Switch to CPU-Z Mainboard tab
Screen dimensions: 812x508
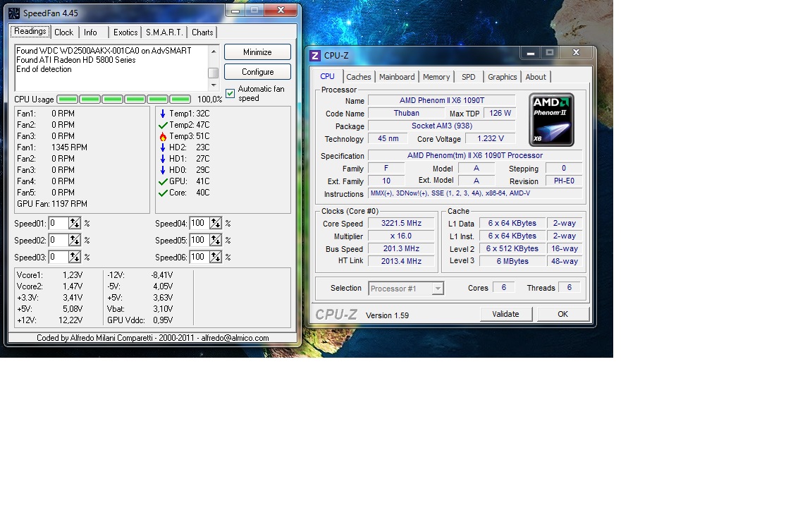pos(398,77)
